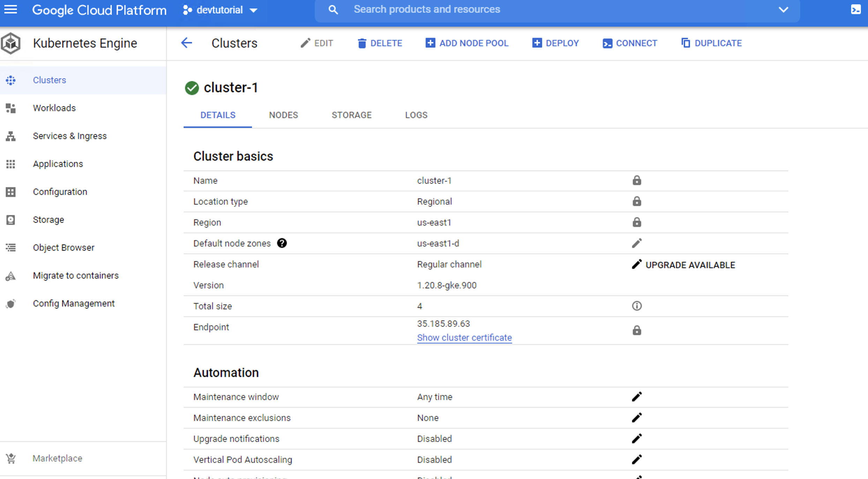This screenshot has height=479, width=868.
Task: Click the search magnifier icon
Action: click(x=333, y=10)
